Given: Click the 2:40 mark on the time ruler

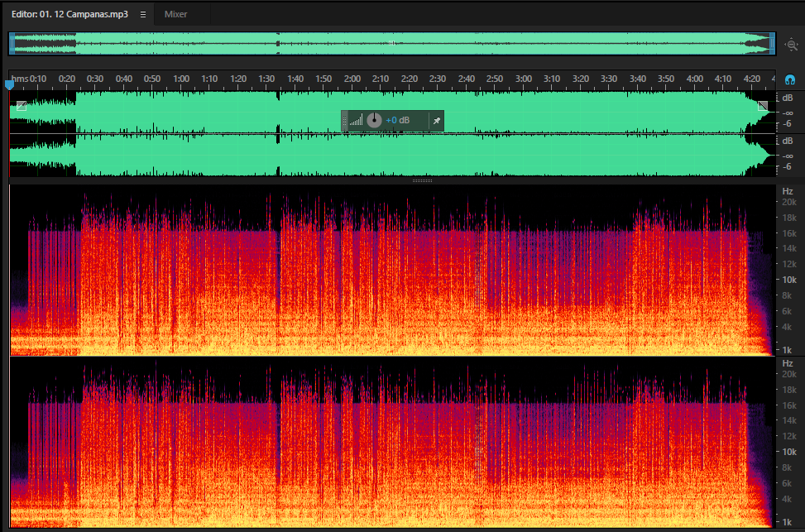Looking at the screenshot, I should (466, 79).
